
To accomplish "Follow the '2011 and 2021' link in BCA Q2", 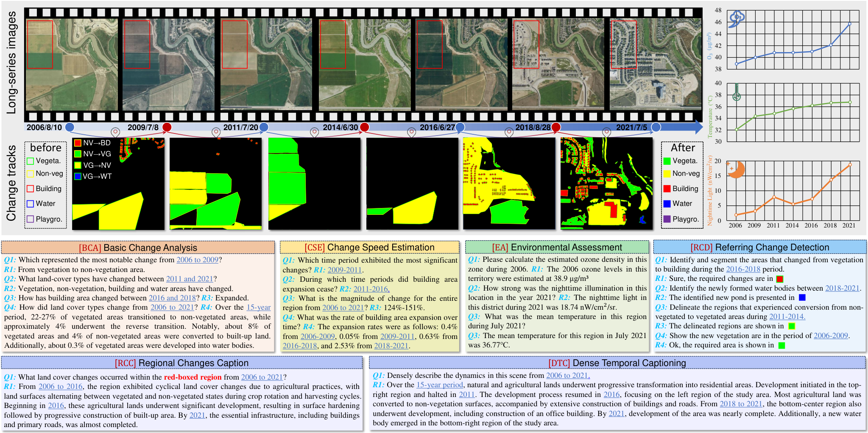I will click(x=190, y=279).
